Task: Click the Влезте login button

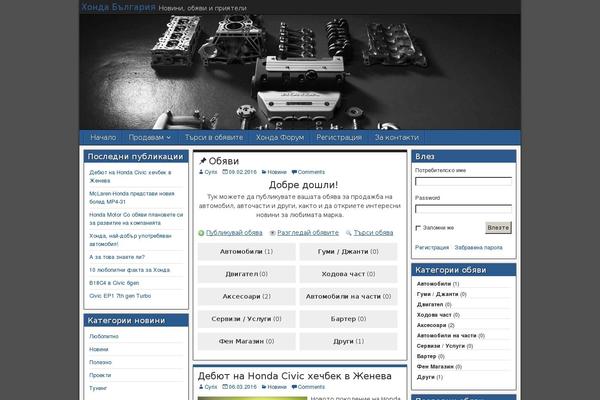Action: pyautogui.click(x=498, y=228)
